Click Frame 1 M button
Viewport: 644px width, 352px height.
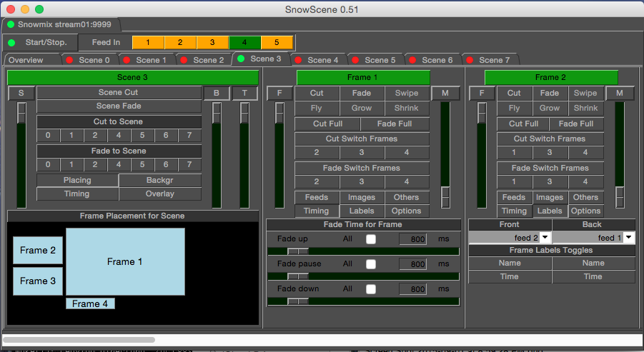[x=445, y=93]
